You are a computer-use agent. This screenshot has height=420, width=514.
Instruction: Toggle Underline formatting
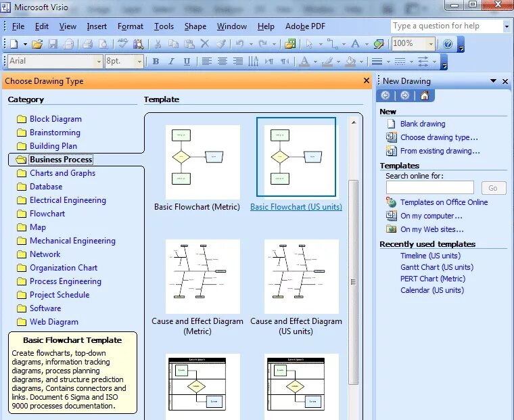tap(187, 62)
